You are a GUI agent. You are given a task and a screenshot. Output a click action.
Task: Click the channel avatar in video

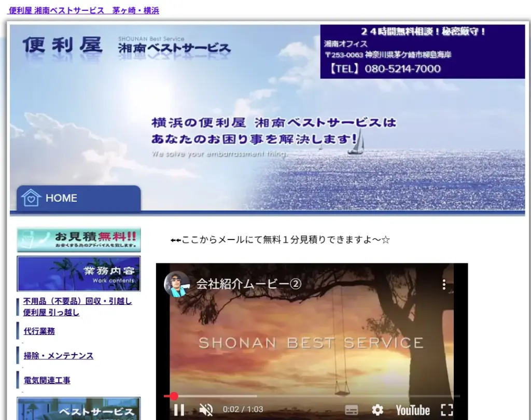pyautogui.click(x=176, y=284)
